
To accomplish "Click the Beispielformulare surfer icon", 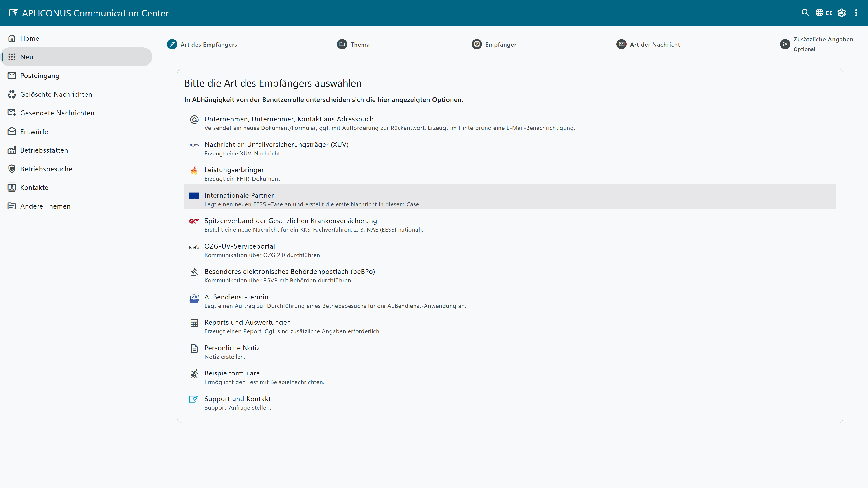I will click(194, 374).
